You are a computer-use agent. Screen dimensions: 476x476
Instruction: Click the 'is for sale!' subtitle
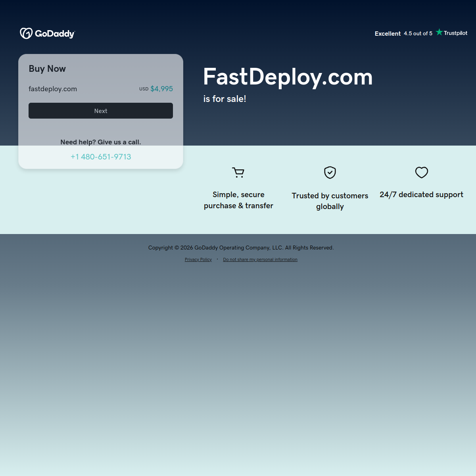pos(225,99)
